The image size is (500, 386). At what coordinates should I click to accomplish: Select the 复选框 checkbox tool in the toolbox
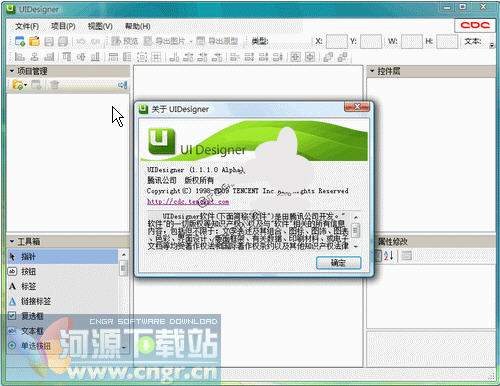point(62,316)
